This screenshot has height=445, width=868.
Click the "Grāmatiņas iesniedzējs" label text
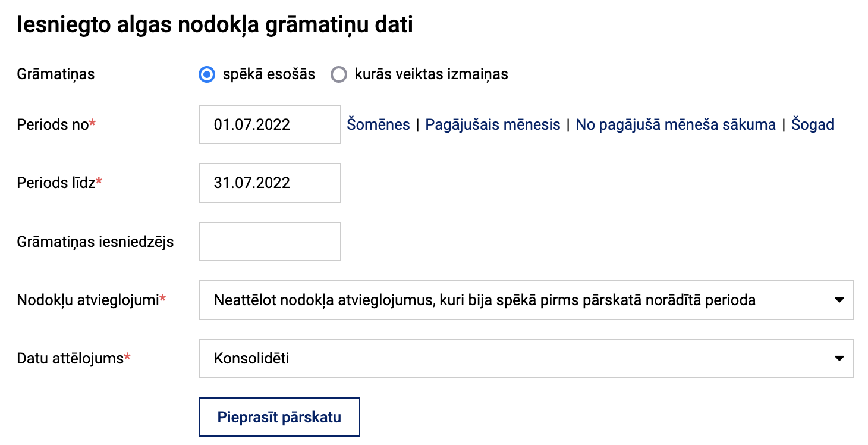[95, 242]
